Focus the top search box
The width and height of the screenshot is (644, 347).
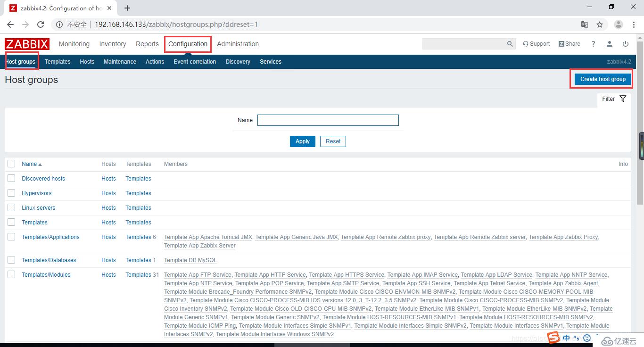[464, 44]
